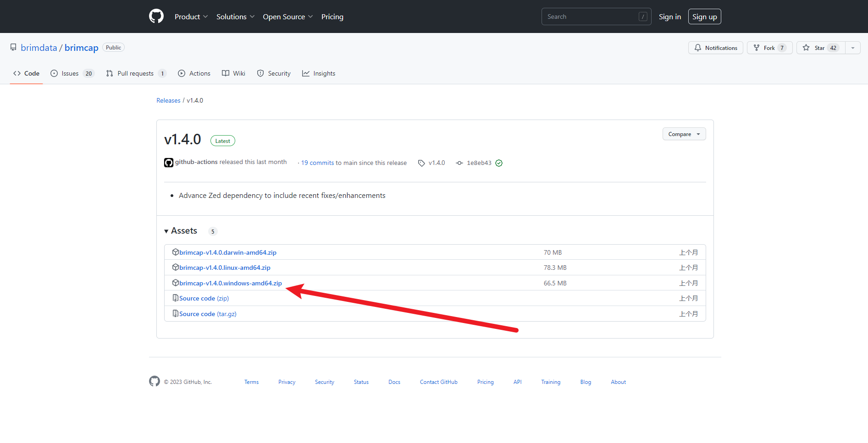Click the star icon in Star button
The width and height of the screenshot is (868, 443).
[x=806, y=48]
